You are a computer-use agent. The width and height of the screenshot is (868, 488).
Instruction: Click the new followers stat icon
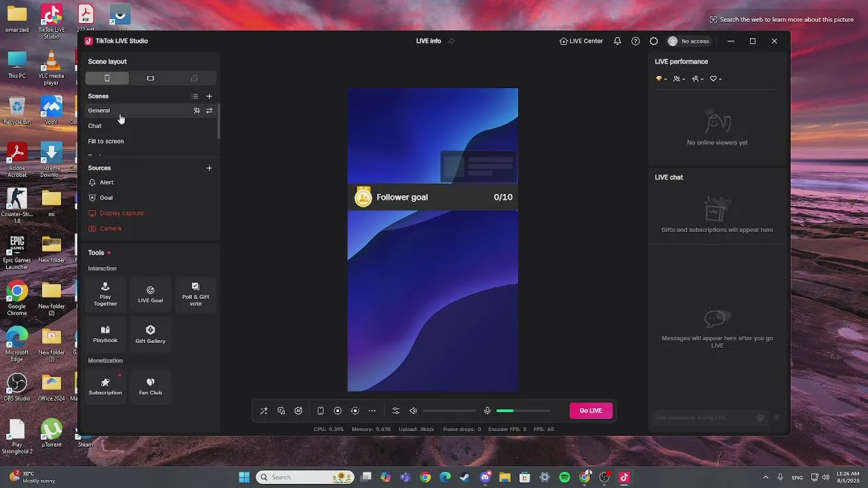click(x=698, y=79)
